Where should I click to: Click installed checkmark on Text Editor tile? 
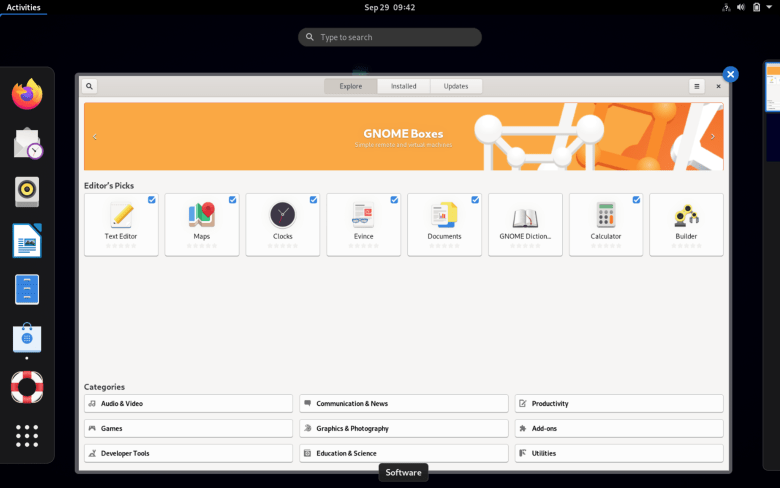152,199
